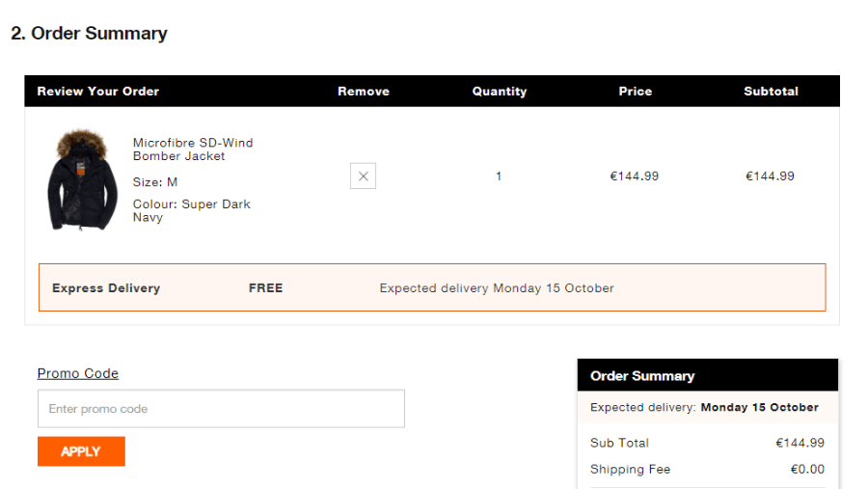This screenshot has width=868, height=489.
Task: Click the quantity value 1
Action: [x=499, y=177]
